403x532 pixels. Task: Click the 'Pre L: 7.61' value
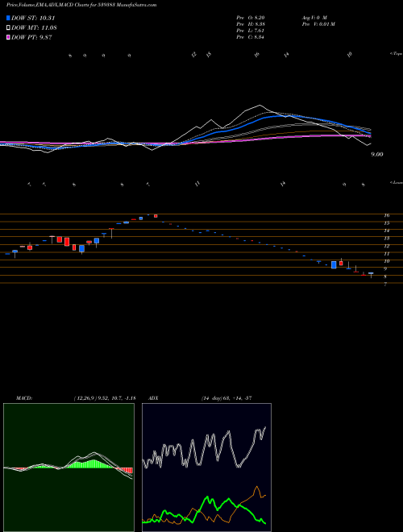251,31
